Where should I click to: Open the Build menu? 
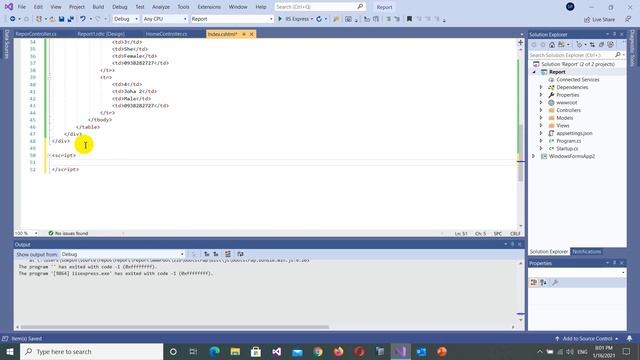[98, 7]
